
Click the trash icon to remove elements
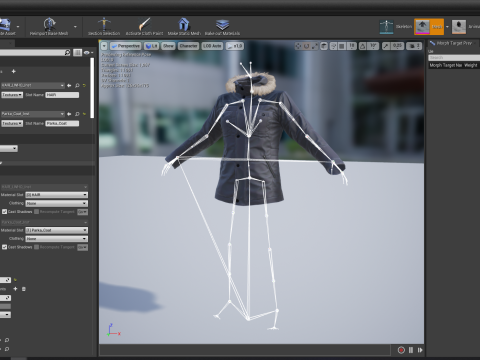click(x=24, y=289)
